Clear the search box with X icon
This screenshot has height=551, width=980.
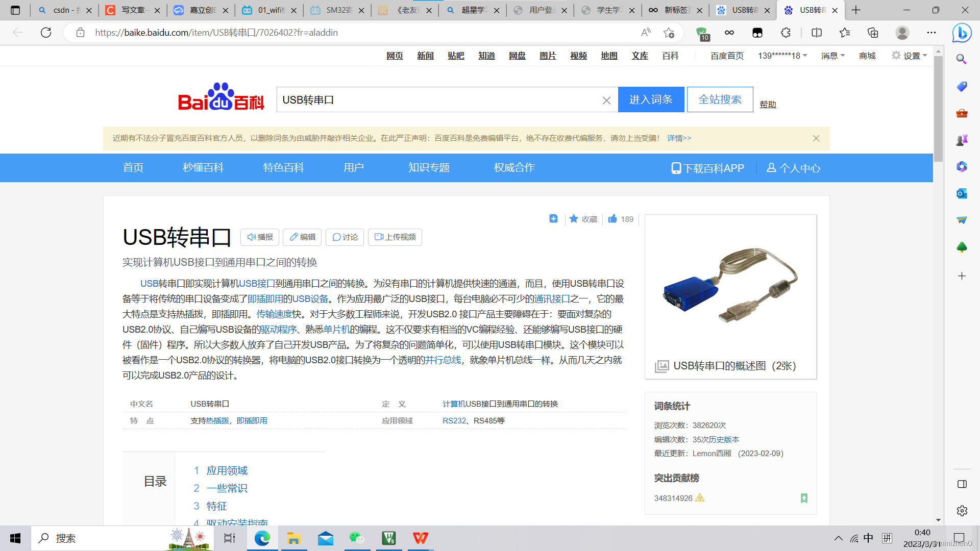click(606, 101)
